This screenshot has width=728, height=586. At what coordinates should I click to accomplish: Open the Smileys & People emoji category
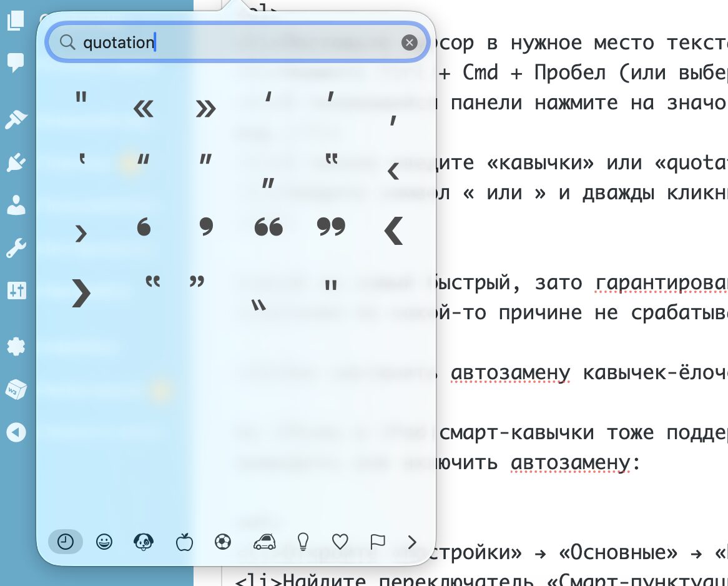(104, 542)
